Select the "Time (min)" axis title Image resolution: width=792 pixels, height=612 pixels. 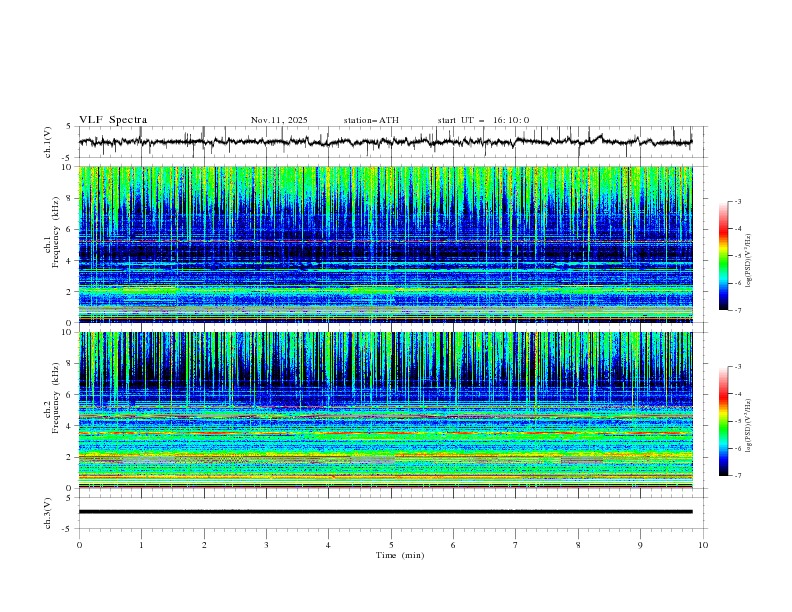[400, 555]
